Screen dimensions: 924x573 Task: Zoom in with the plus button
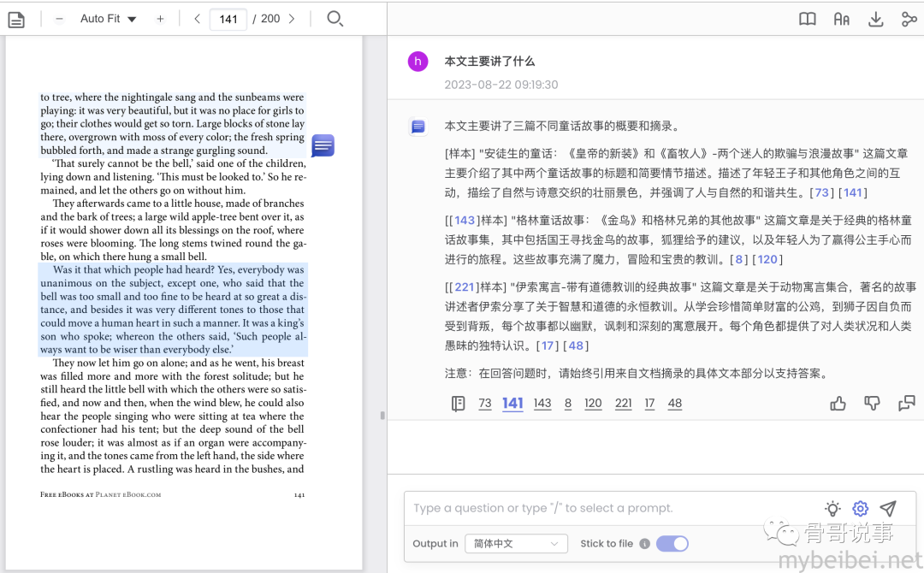[x=160, y=19]
